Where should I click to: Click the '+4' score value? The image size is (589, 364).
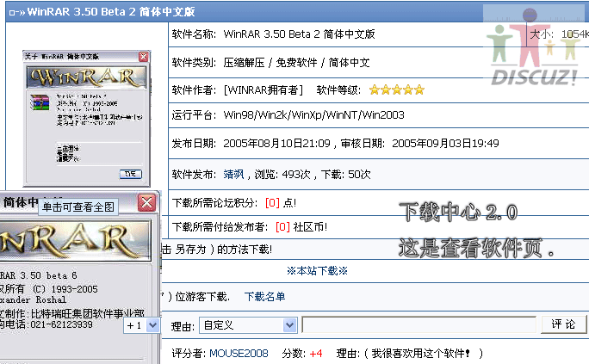tap(316, 354)
